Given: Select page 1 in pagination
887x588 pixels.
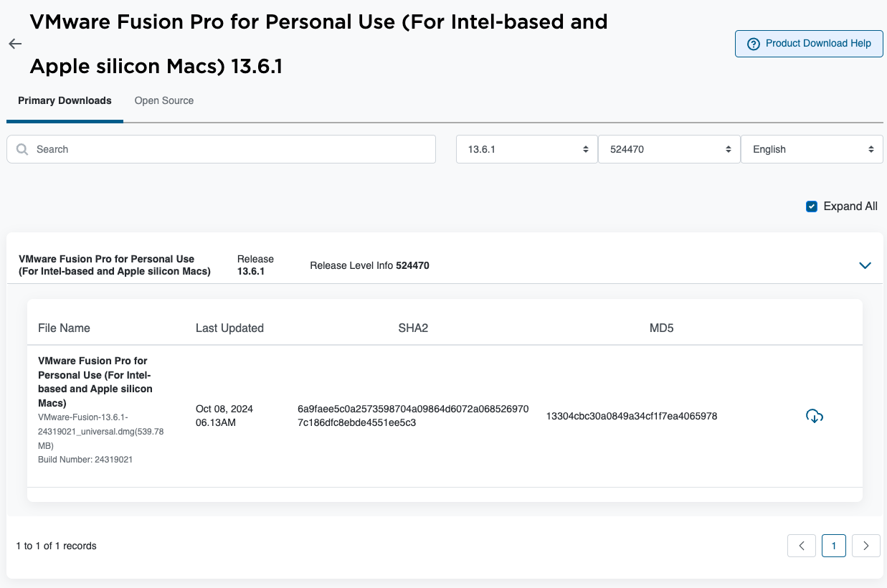Looking at the screenshot, I should pyautogui.click(x=834, y=546).
